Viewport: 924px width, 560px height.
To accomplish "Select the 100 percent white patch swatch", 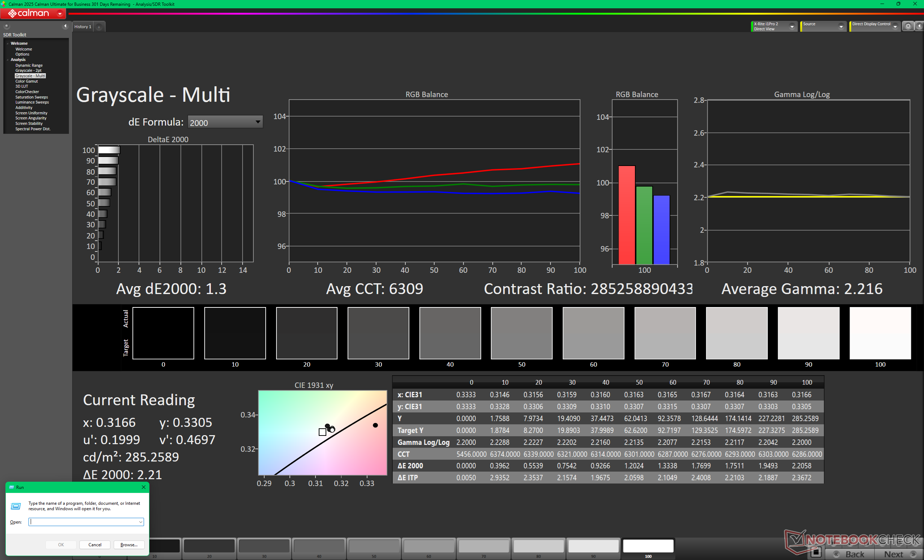I will click(648, 546).
